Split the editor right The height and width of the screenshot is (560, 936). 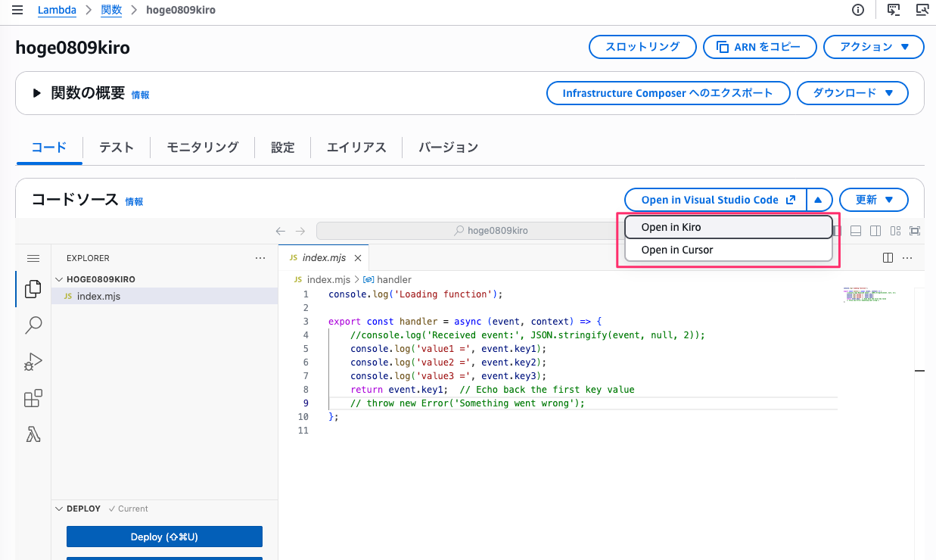888,258
